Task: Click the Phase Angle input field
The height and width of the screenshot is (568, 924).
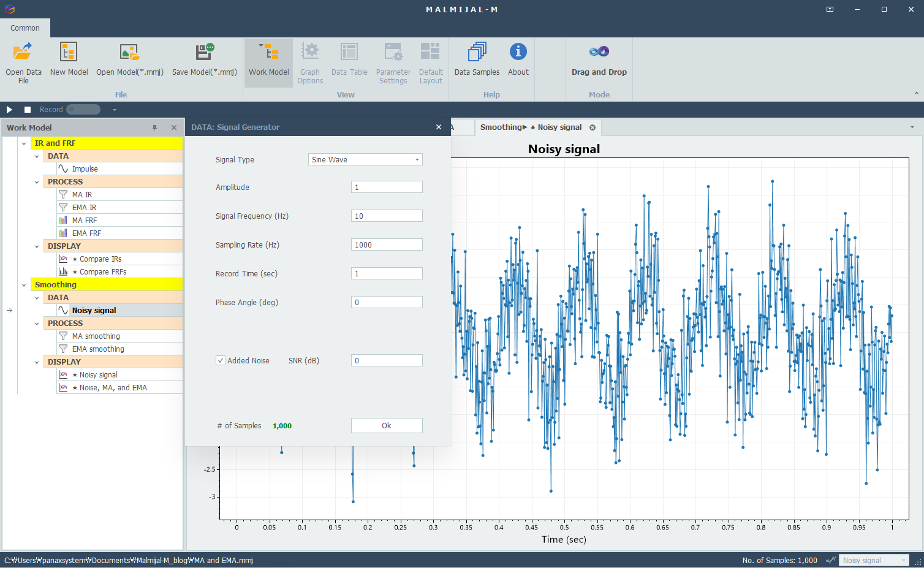Action: pyautogui.click(x=387, y=303)
